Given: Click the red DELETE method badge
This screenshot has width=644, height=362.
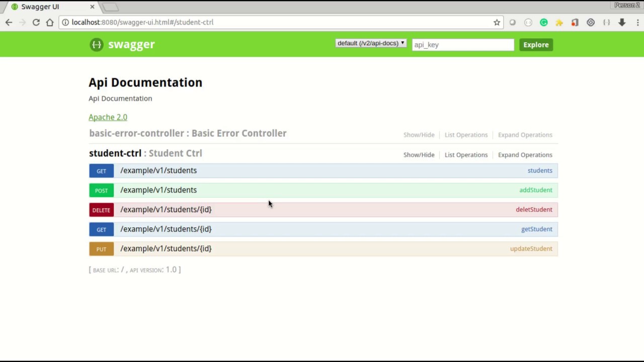Looking at the screenshot, I should click(x=101, y=210).
